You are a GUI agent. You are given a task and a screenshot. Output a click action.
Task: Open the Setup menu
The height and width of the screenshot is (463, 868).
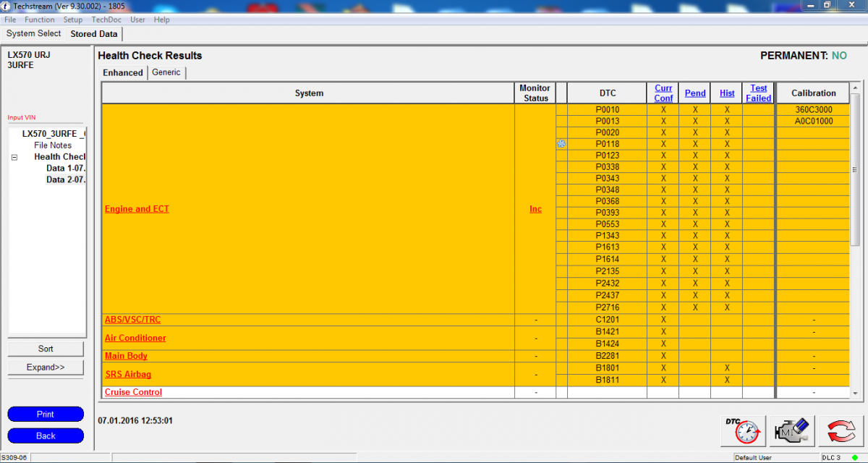pyautogui.click(x=73, y=20)
